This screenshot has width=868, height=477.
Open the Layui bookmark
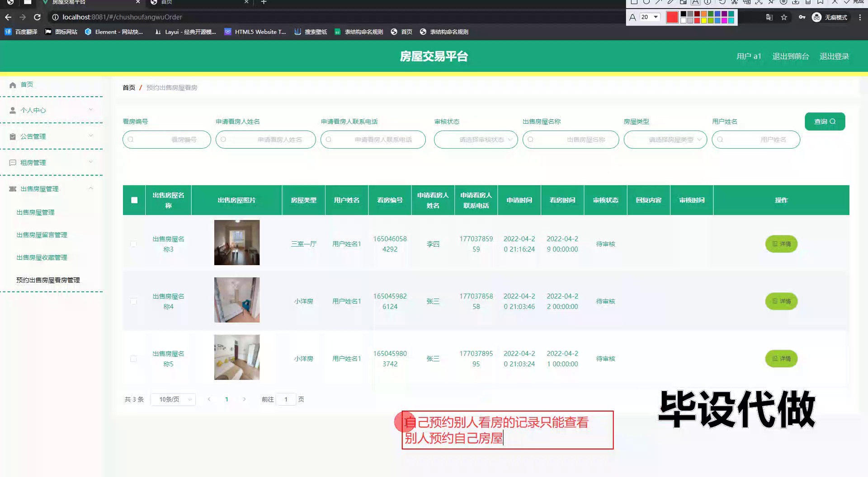pyautogui.click(x=185, y=32)
